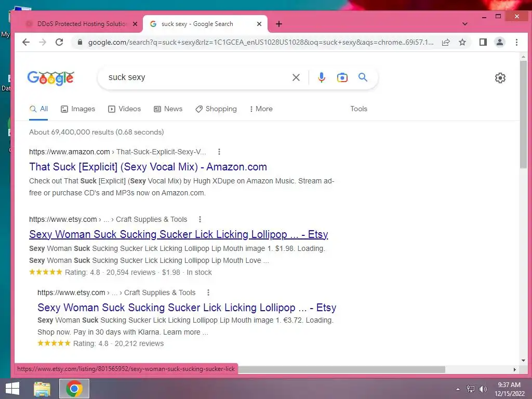Click the forward navigation arrow
This screenshot has width=532, height=399.
click(43, 42)
